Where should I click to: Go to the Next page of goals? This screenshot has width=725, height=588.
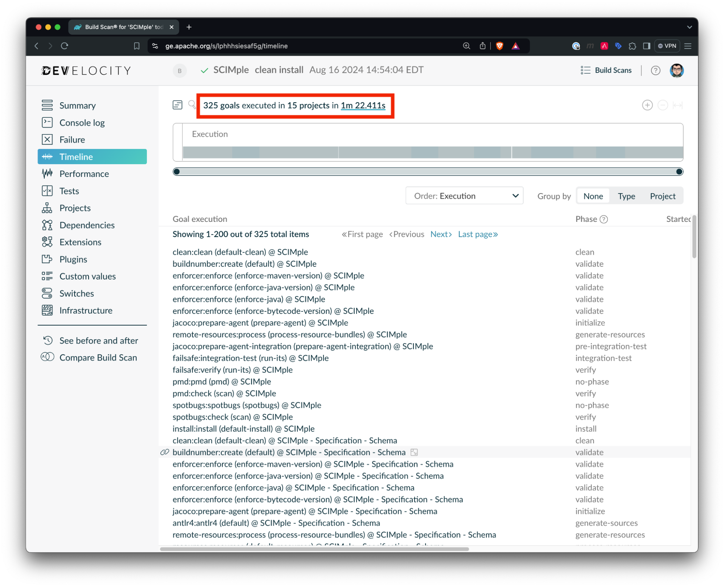pos(441,234)
